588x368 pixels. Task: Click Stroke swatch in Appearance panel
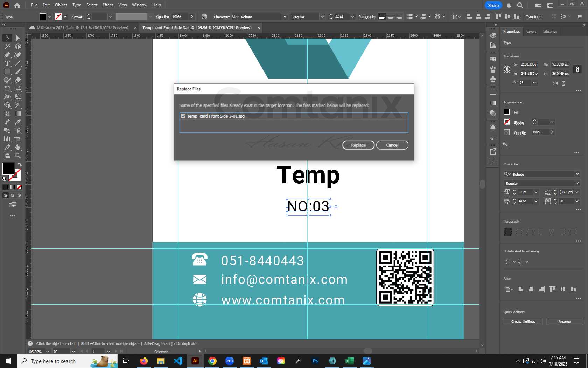tap(507, 122)
